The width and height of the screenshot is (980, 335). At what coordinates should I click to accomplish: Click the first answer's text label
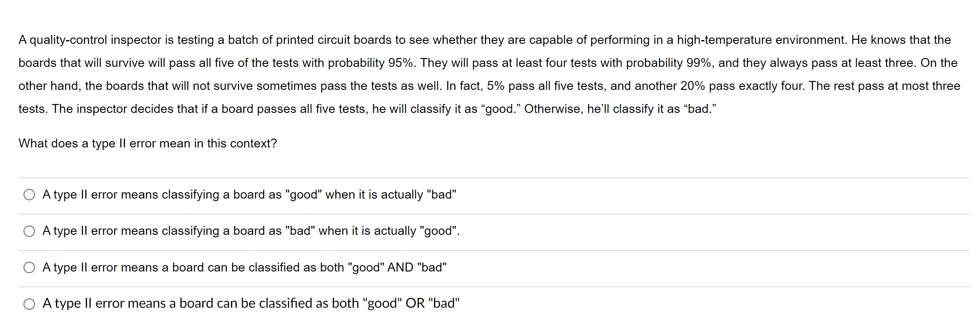(249, 195)
